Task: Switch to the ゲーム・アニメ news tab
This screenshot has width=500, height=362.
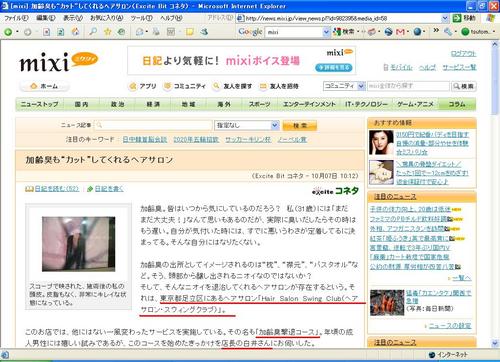Action: (415, 104)
